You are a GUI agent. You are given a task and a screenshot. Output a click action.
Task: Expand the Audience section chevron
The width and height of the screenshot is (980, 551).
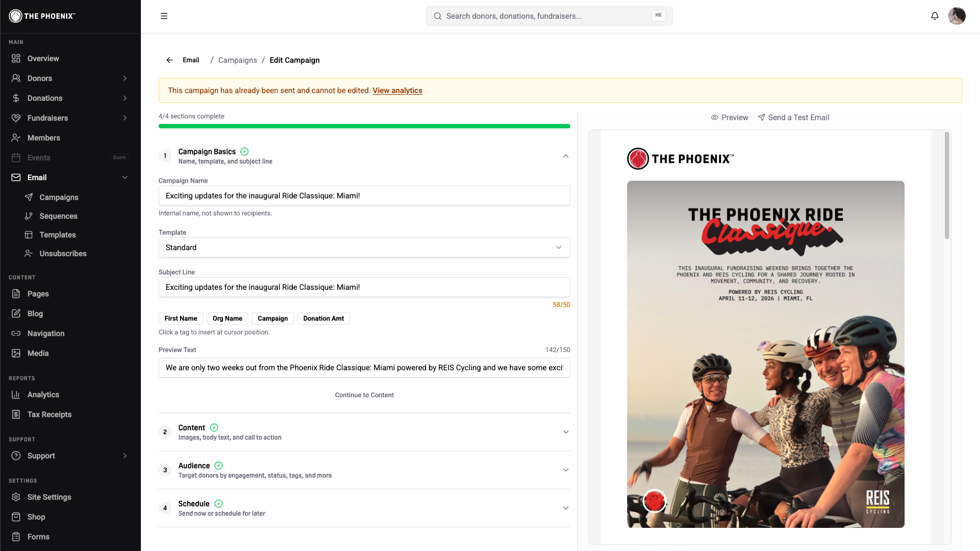click(x=565, y=470)
